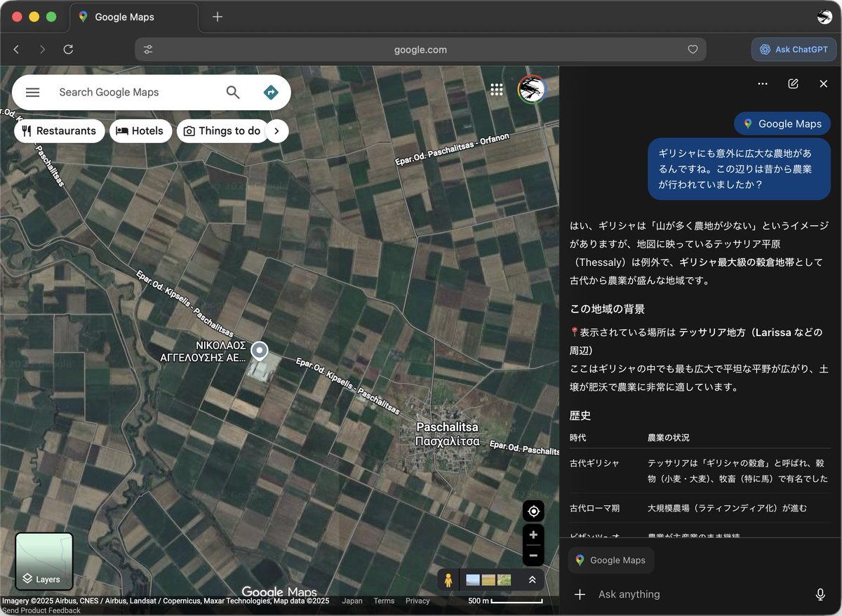Go back with the browser back arrow
The width and height of the screenshot is (842, 616).
point(17,49)
